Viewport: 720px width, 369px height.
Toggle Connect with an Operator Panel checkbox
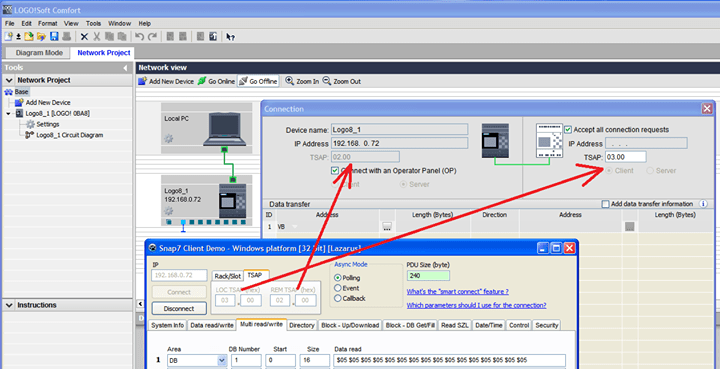(x=335, y=171)
